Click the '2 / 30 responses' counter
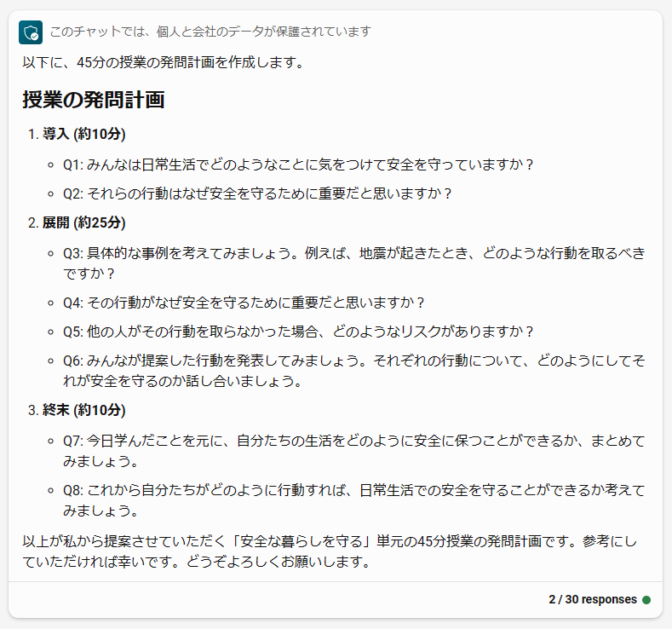672x629 pixels. pos(592,599)
